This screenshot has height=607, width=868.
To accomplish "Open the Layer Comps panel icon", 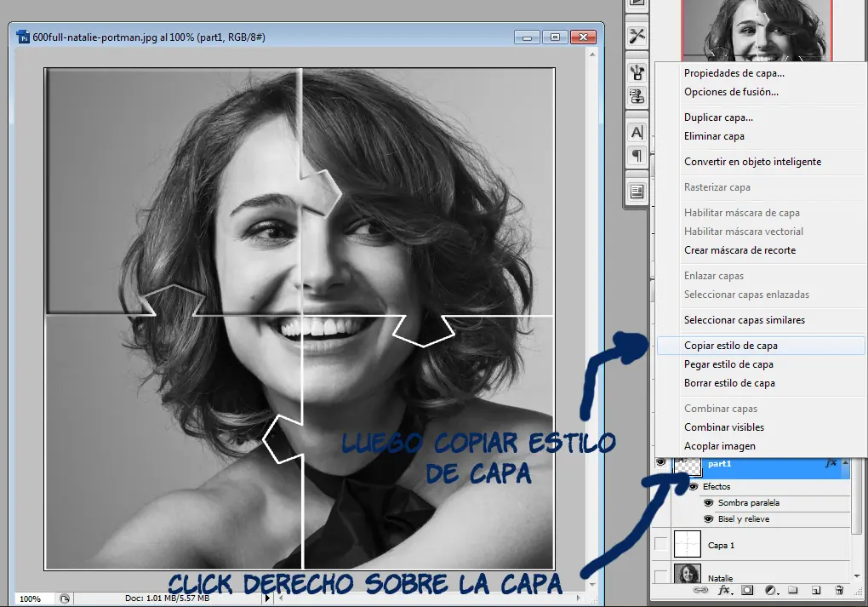I will [x=637, y=192].
